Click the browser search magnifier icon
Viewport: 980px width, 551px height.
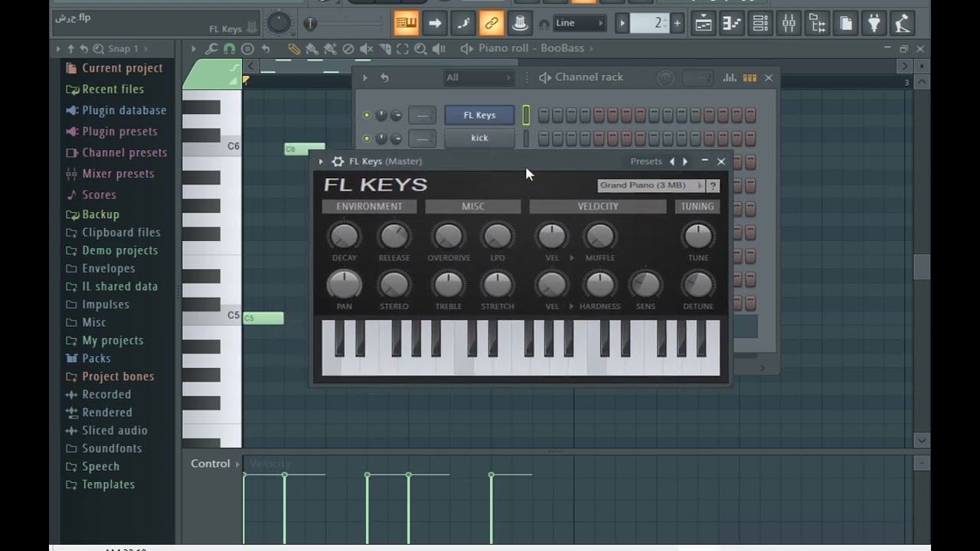click(x=99, y=48)
